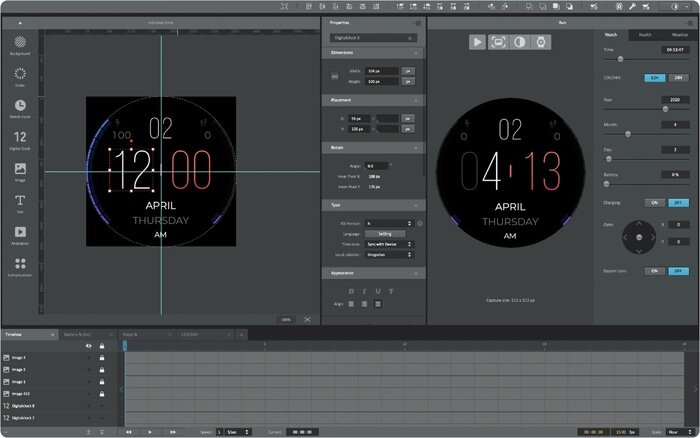
Task: Turn Charging ON
Action: (x=654, y=203)
